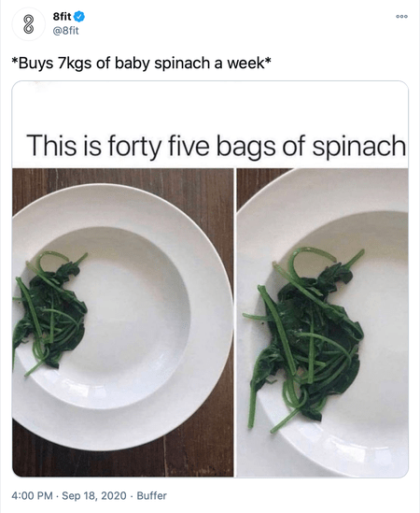Click the blue verified checkmark badge
Viewport: 420px width, 513px height.
pos(79,16)
